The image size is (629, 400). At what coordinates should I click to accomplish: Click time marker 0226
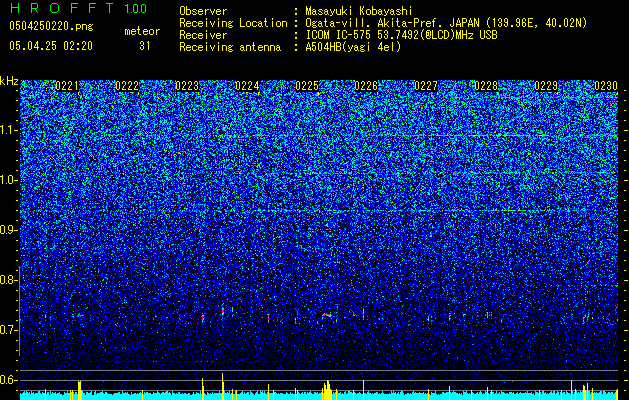366,86
